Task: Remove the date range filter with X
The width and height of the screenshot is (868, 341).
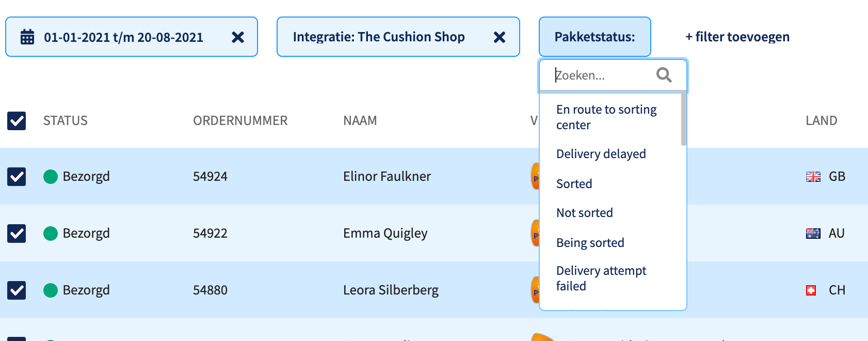Action: [x=238, y=37]
